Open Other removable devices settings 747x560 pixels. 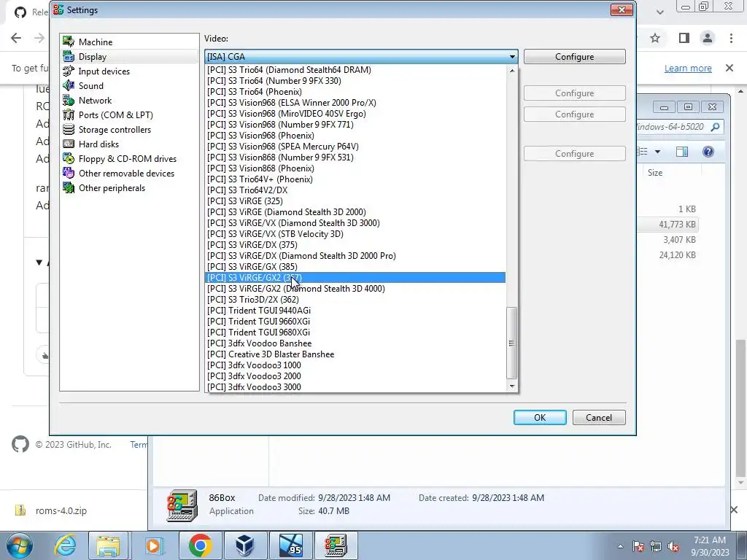126,174
